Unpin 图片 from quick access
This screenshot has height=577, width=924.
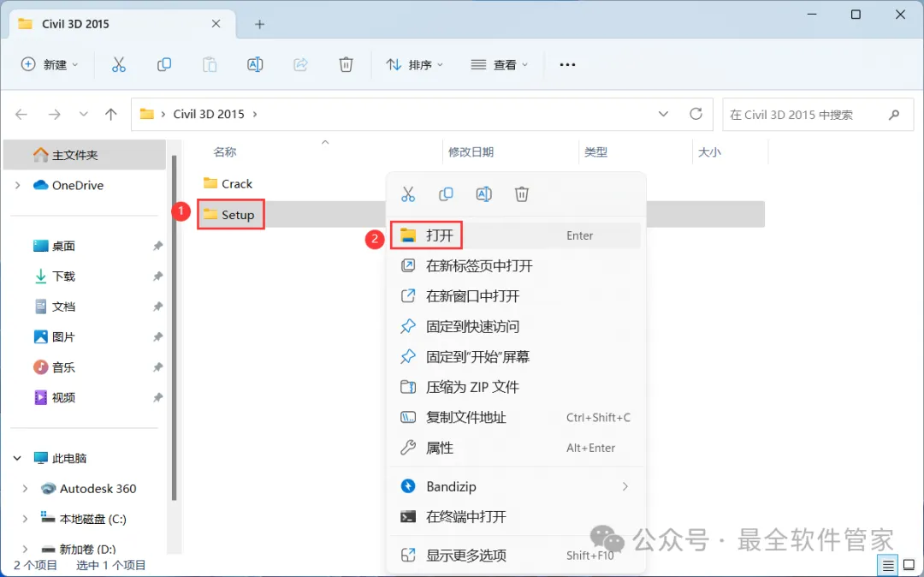tap(157, 336)
